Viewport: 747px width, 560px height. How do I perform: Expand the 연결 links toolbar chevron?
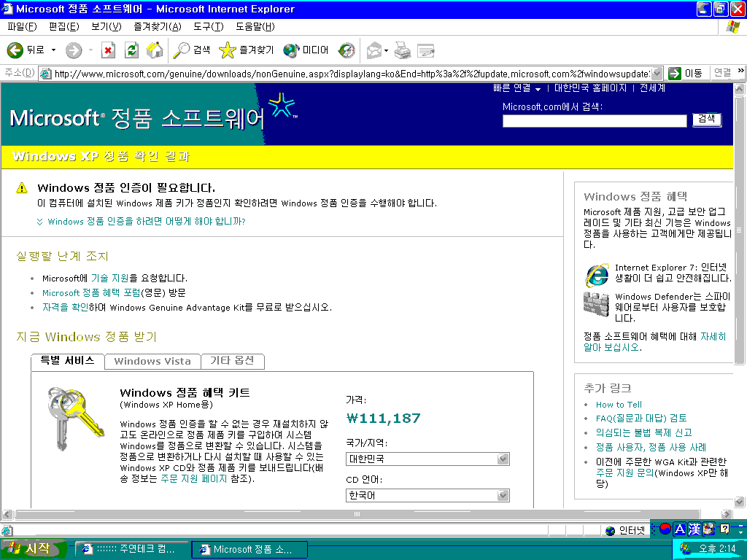pos(740,71)
